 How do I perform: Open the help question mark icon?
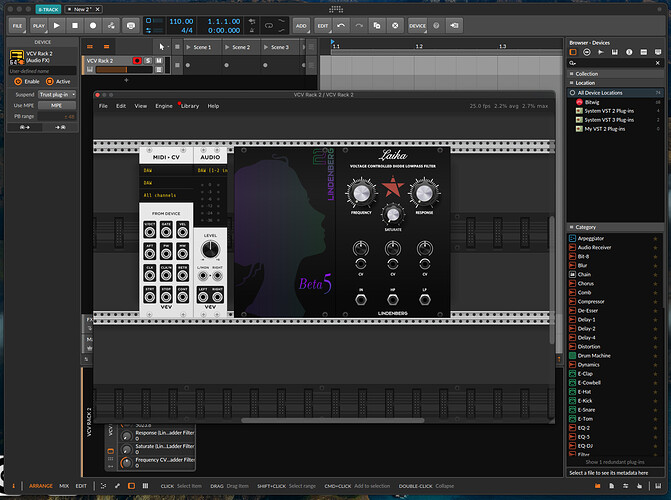[x=436, y=26]
